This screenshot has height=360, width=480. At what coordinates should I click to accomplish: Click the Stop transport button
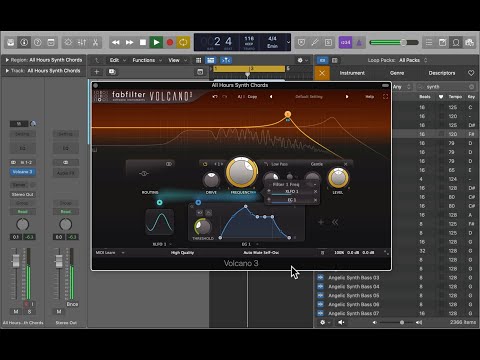(143, 42)
